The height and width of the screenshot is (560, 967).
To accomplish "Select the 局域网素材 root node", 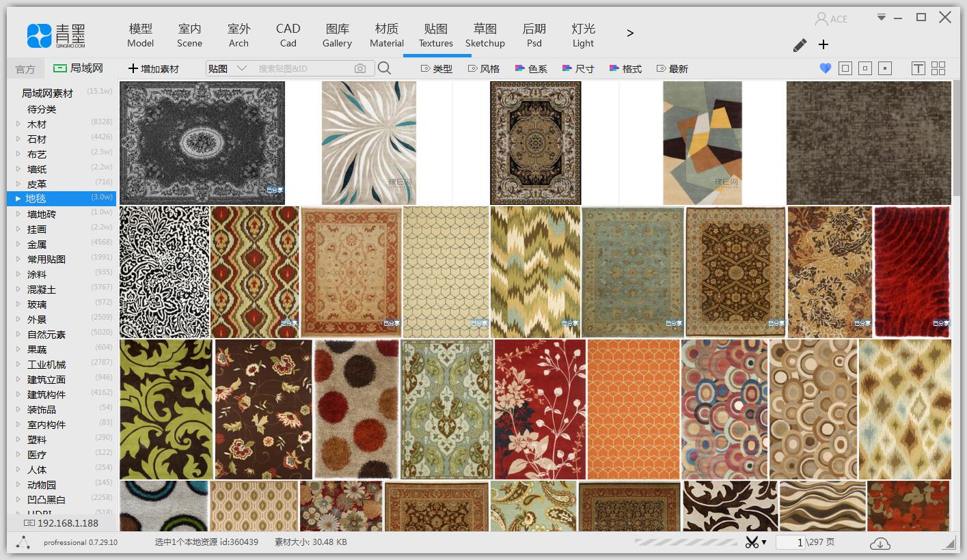I will coord(47,93).
